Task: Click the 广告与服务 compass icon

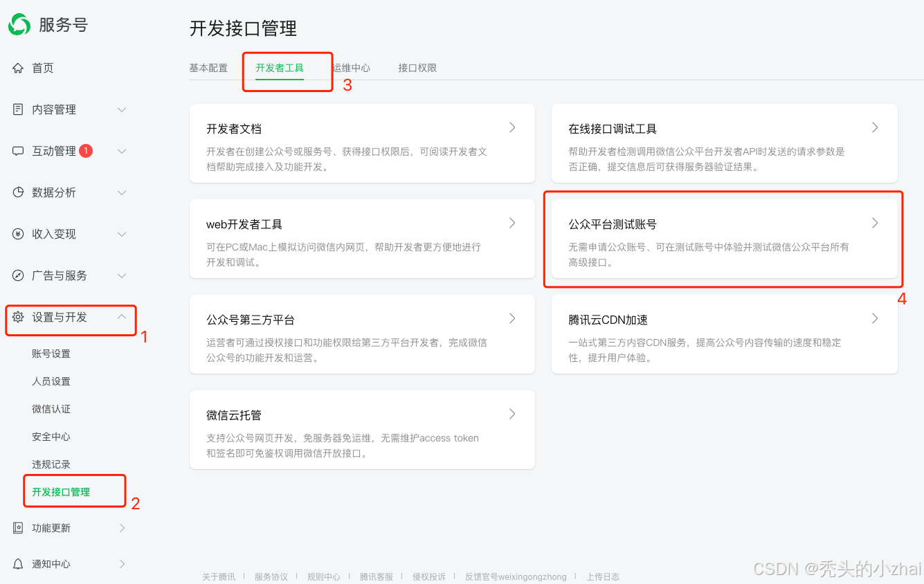Action: click(x=18, y=275)
